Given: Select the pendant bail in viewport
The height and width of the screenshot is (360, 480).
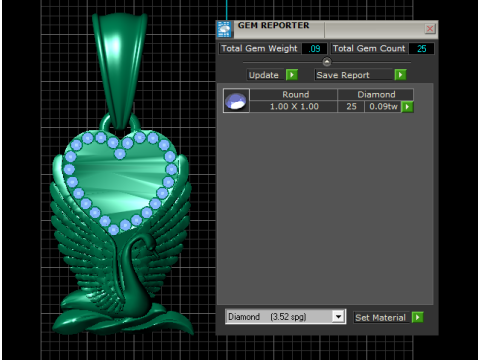Looking at the screenshot, I should point(120,70).
